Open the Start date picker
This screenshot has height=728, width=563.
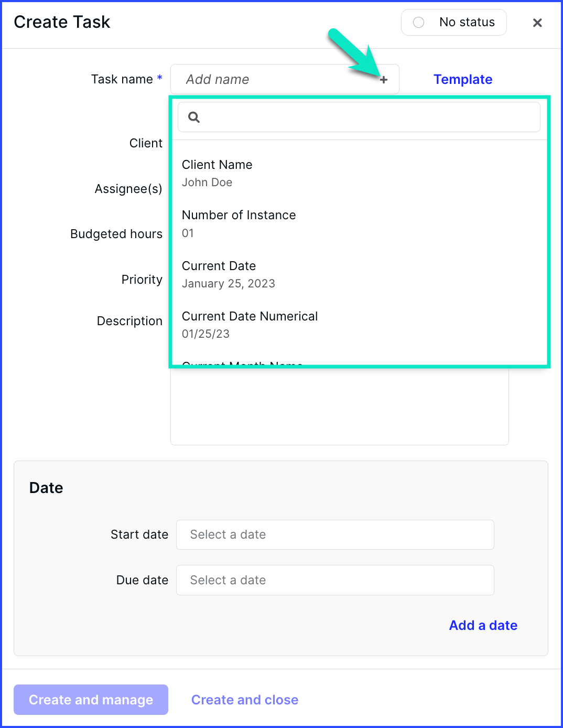click(335, 534)
